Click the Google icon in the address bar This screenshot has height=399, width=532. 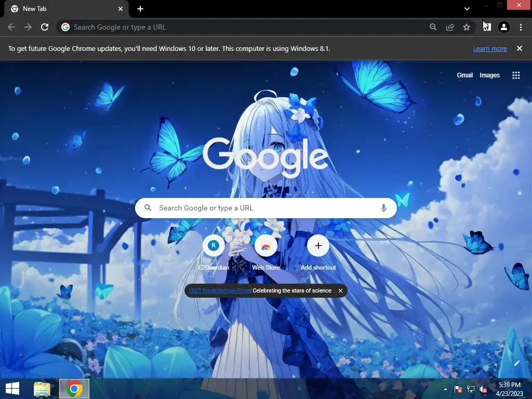(x=65, y=27)
